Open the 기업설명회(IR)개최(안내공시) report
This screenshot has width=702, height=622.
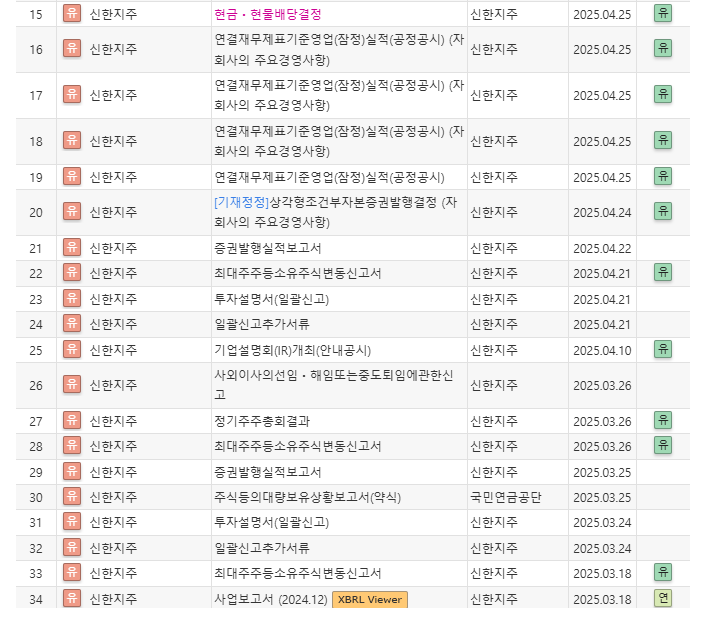(x=292, y=350)
